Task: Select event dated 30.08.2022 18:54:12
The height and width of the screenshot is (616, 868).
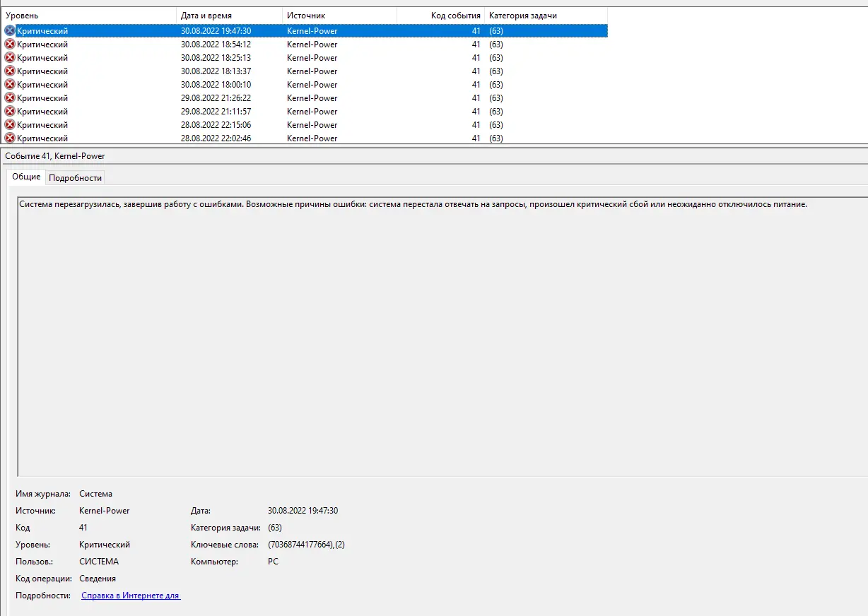Action: pyautogui.click(x=304, y=45)
